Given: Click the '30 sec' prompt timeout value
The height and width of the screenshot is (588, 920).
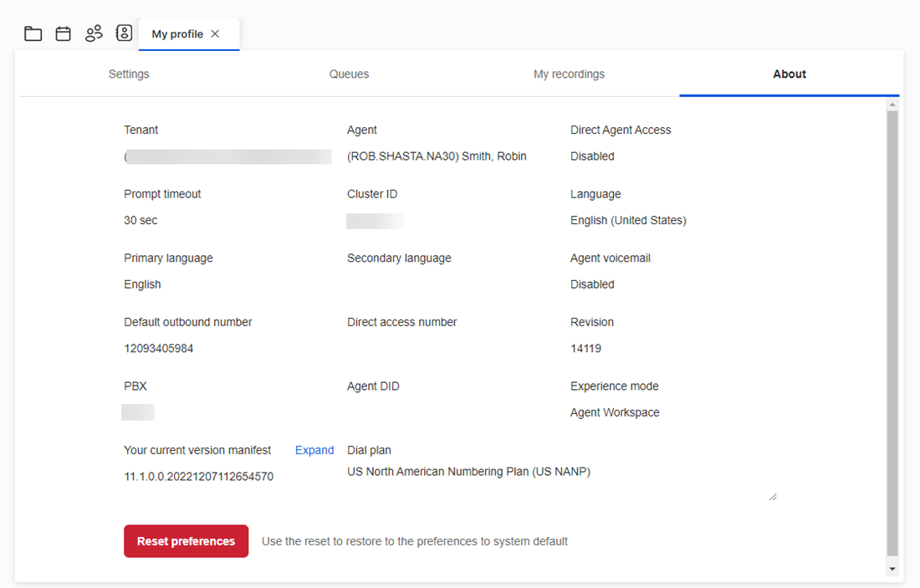Looking at the screenshot, I should [x=141, y=220].
